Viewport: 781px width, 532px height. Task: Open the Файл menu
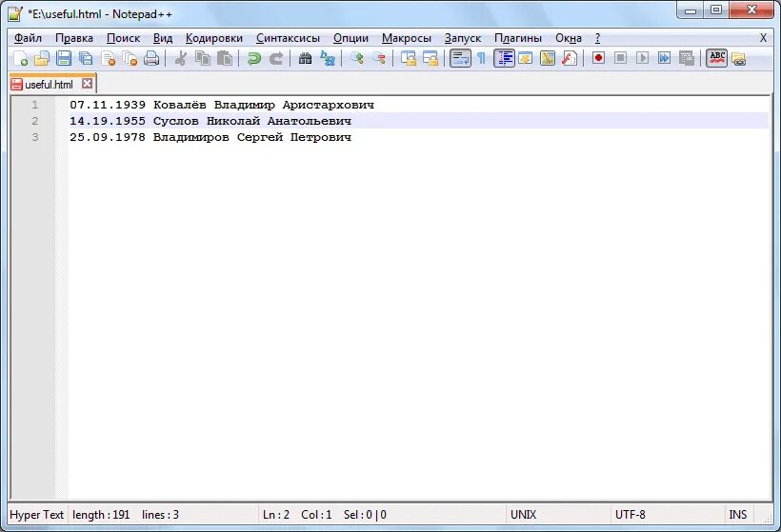tap(28, 38)
